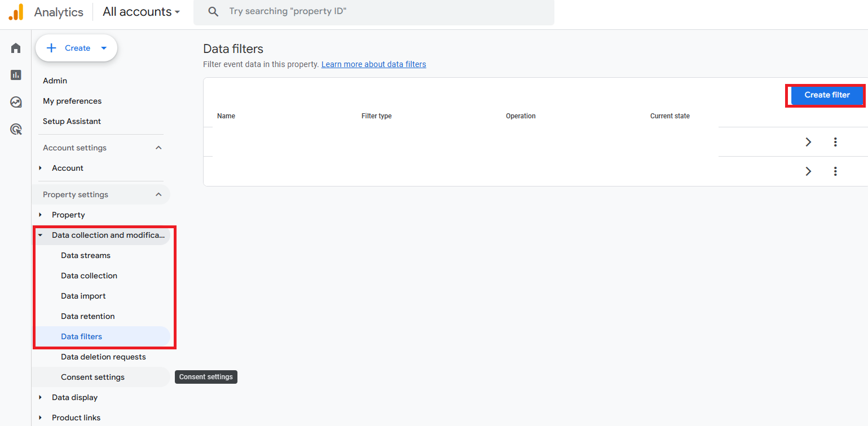868x426 pixels.
Task: Go to Data streams
Action: tap(86, 255)
